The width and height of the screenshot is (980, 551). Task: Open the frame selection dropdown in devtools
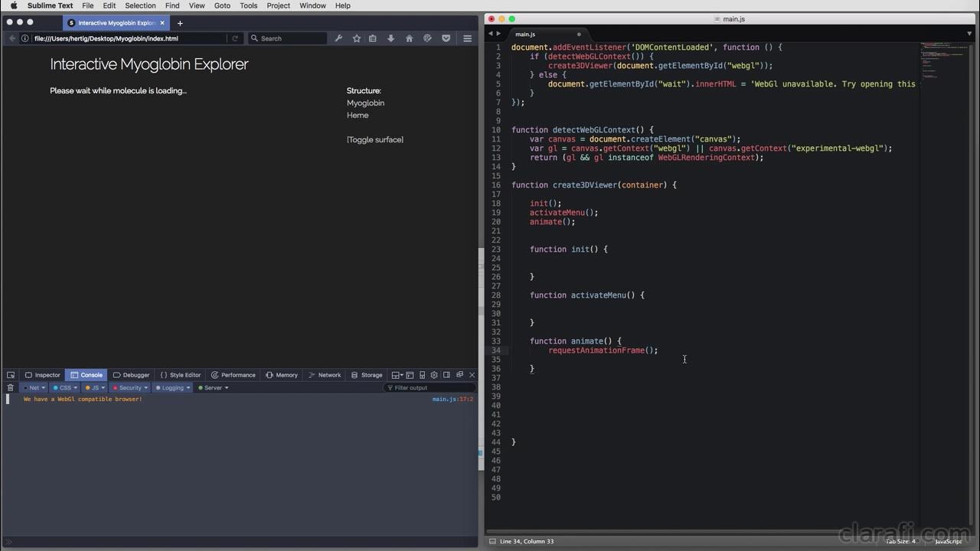[x=397, y=375]
